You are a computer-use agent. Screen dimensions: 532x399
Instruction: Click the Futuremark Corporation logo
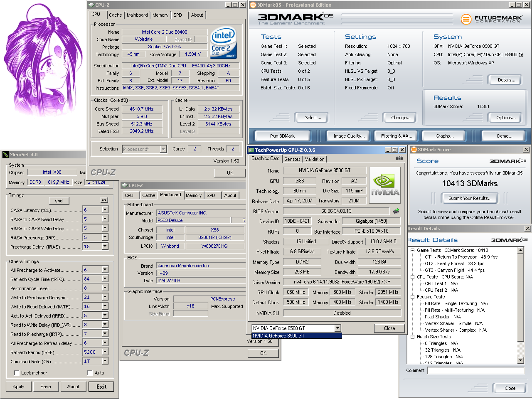tap(491, 19)
